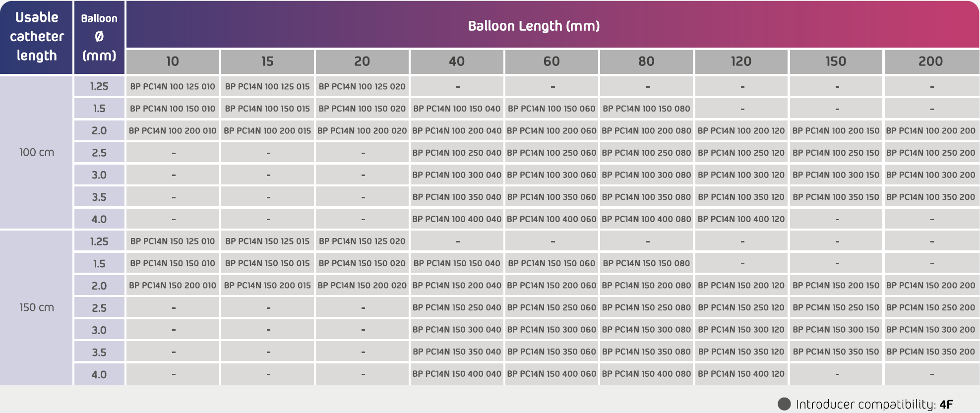Select product code BP PC14N 100 300 150
980x413 pixels.
pos(836,175)
